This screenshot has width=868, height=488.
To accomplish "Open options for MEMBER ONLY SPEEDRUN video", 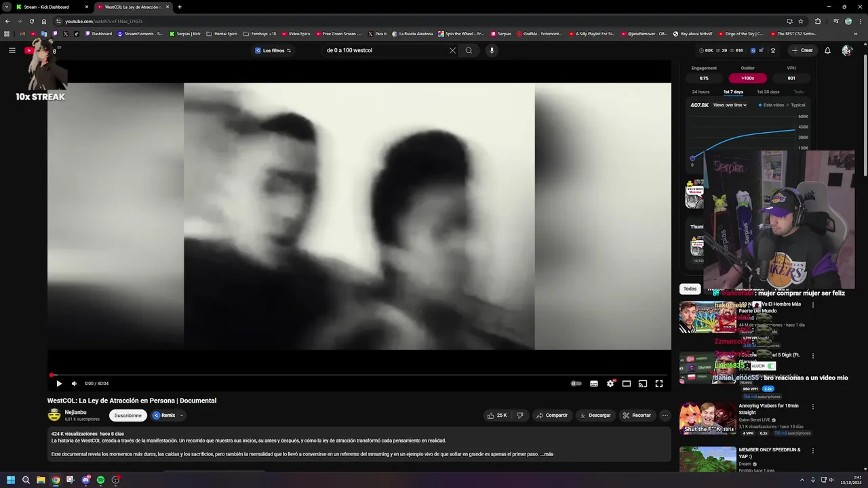I will (813, 451).
